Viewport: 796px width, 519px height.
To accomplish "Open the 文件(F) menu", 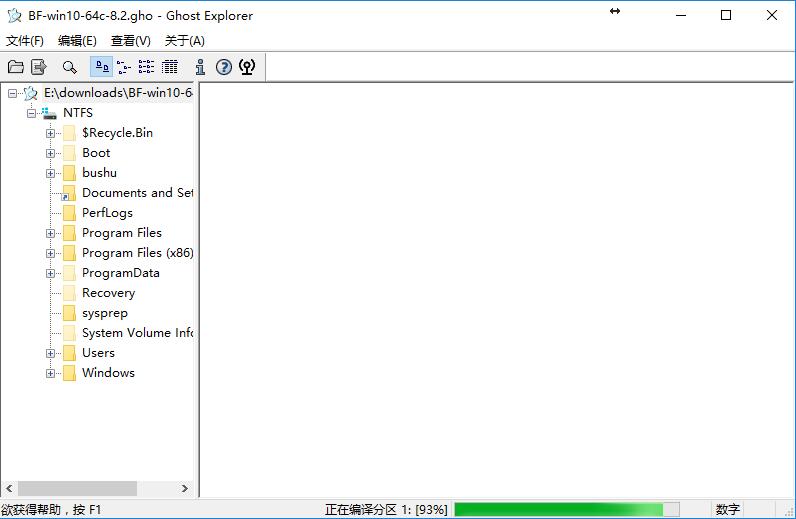I will pyautogui.click(x=24, y=41).
